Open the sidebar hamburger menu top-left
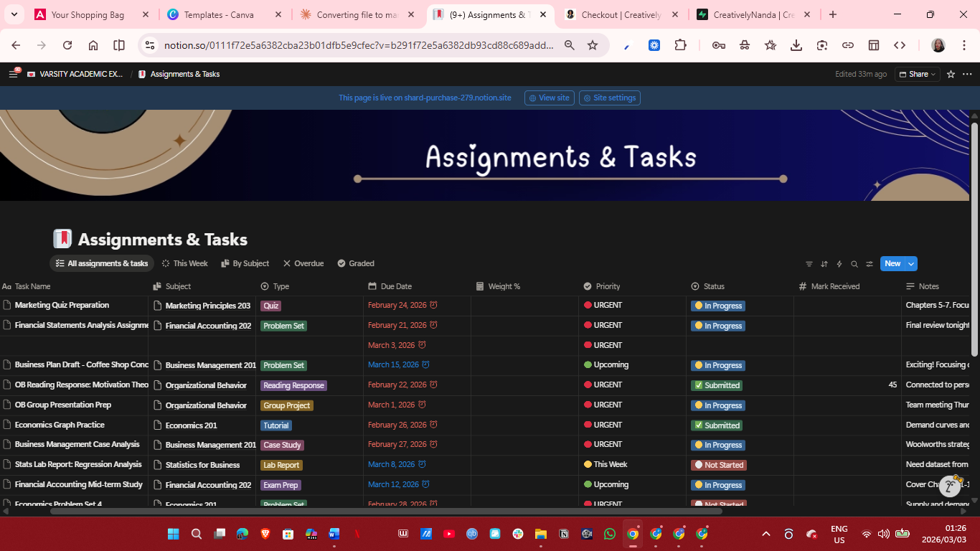 [x=13, y=73]
